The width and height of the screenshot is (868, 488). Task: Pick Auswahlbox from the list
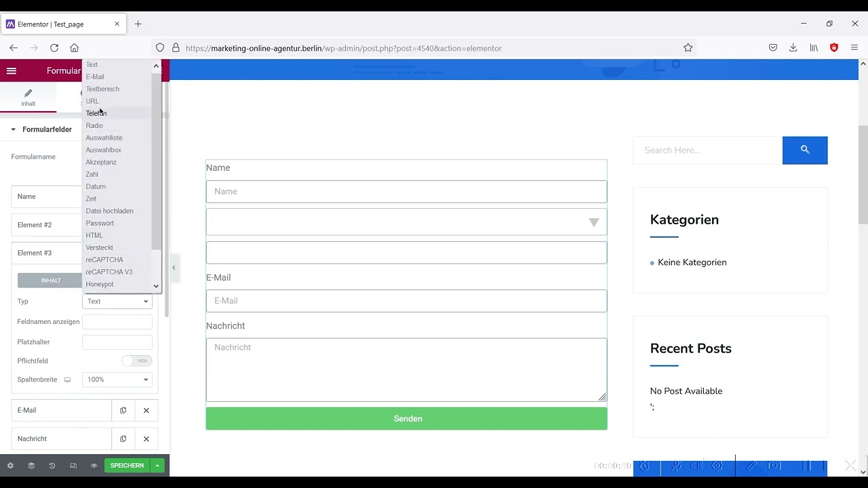click(103, 150)
